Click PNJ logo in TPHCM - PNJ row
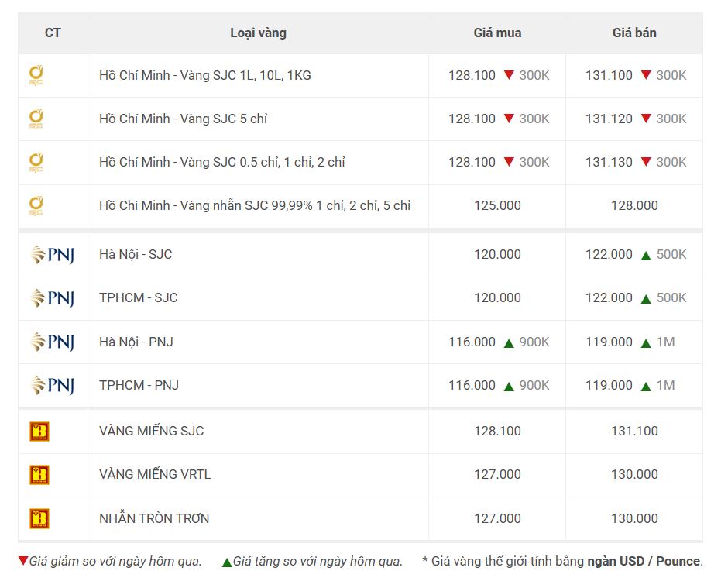 53,385
